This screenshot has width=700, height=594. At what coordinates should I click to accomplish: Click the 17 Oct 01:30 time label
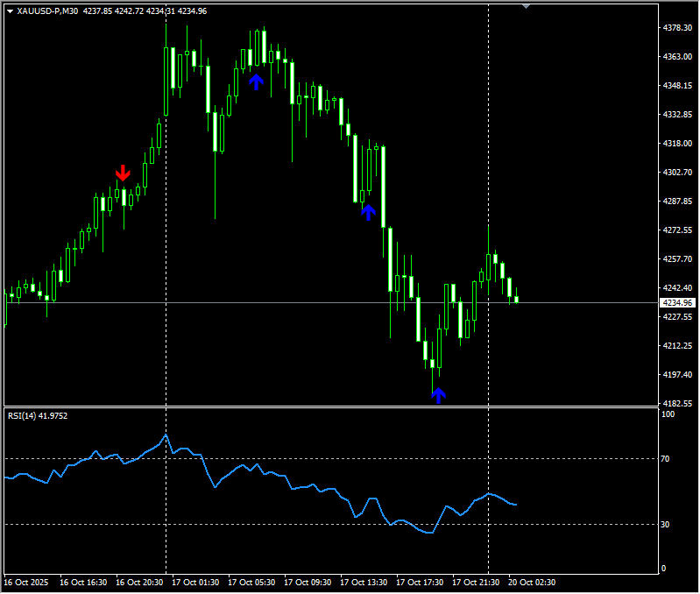pyautogui.click(x=194, y=582)
